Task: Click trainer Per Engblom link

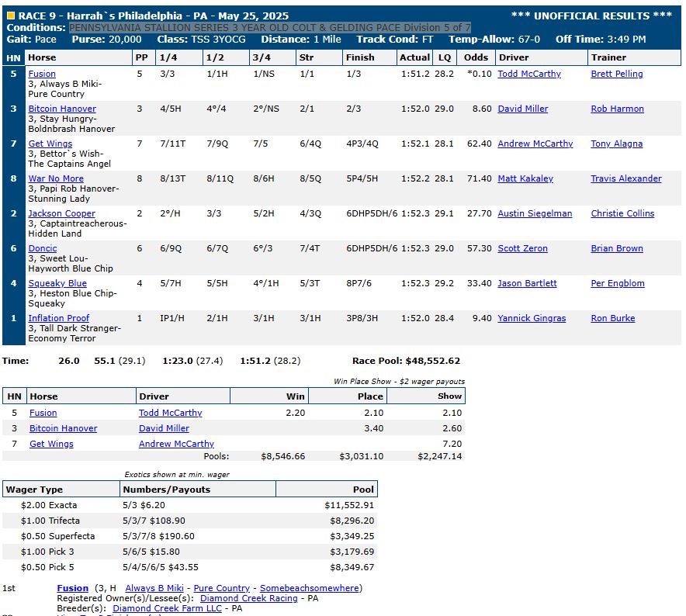Action: tap(618, 283)
